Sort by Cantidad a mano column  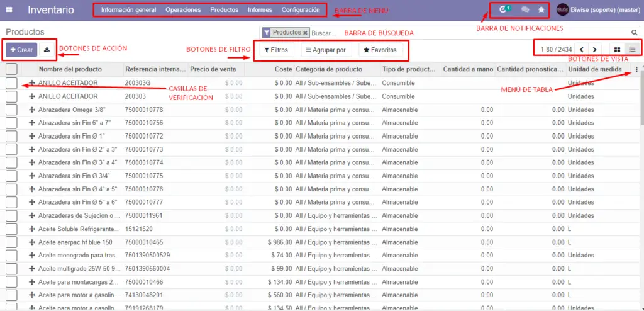click(x=468, y=69)
